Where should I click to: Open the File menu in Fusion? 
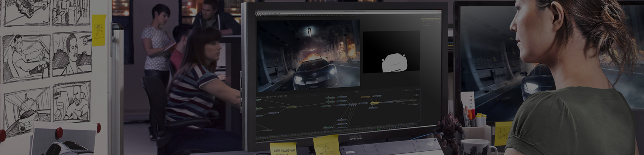[x=258, y=14]
